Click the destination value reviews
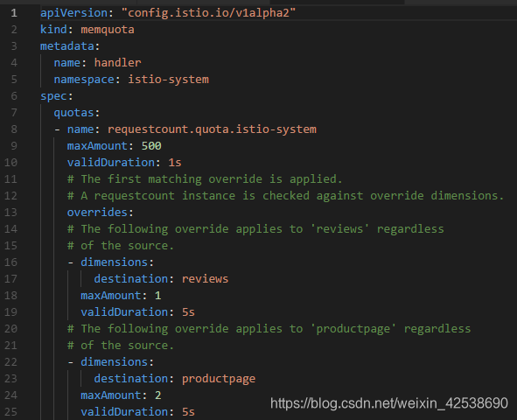The image size is (517, 420). [x=205, y=279]
